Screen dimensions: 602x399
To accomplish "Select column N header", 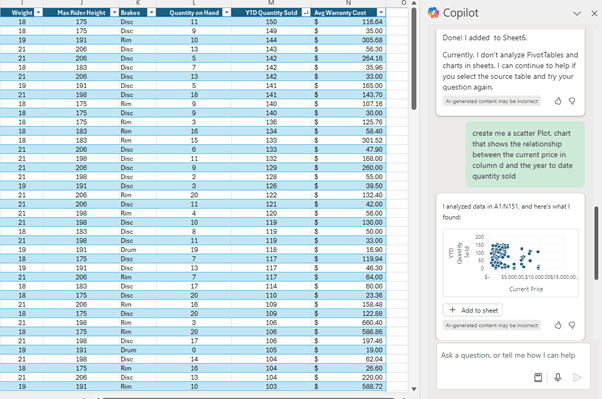I will tap(348, 3).
